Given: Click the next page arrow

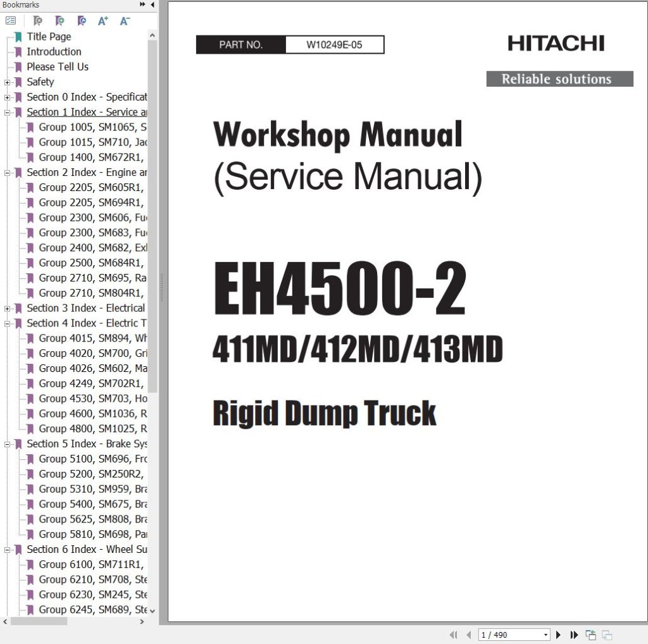Looking at the screenshot, I should 558,635.
